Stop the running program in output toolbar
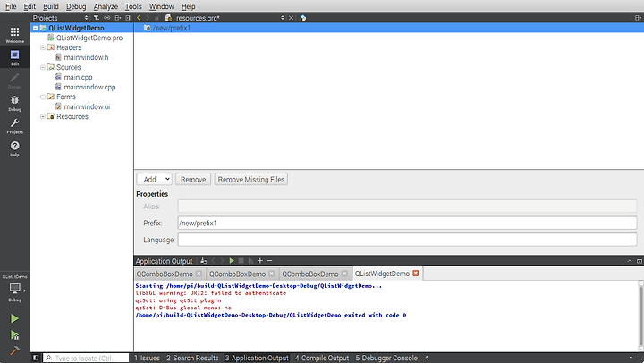This screenshot has height=363, width=644. (x=241, y=261)
